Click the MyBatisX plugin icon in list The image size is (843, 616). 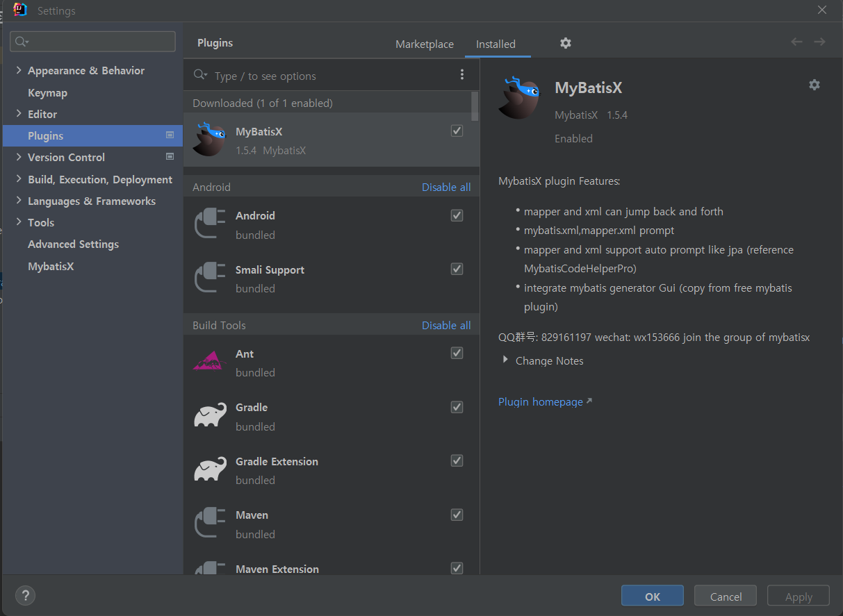pos(209,140)
